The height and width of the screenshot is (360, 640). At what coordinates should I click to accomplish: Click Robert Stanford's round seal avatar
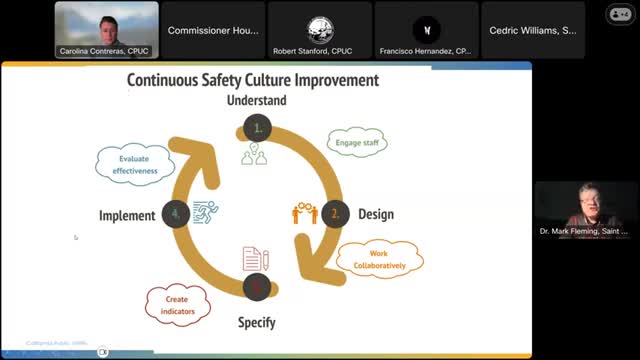(320, 30)
